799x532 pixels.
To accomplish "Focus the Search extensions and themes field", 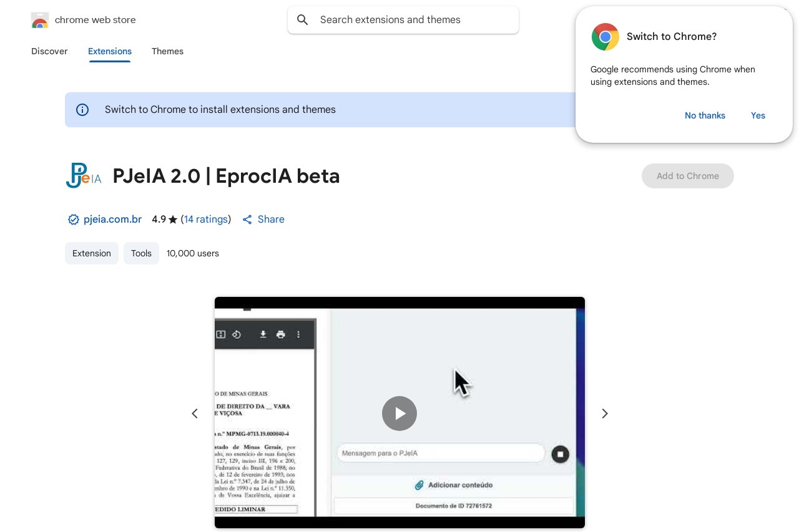I will 403,20.
